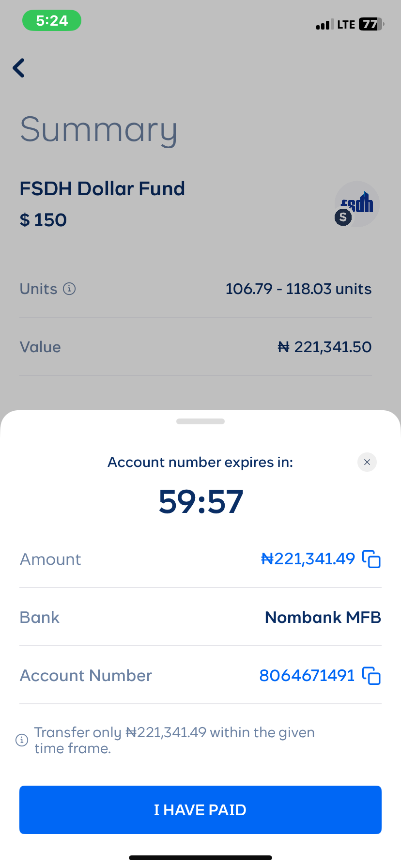This screenshot has height=868, width=401.
Task: Tap the transfer notice info icon
Action: pos(22,740)
